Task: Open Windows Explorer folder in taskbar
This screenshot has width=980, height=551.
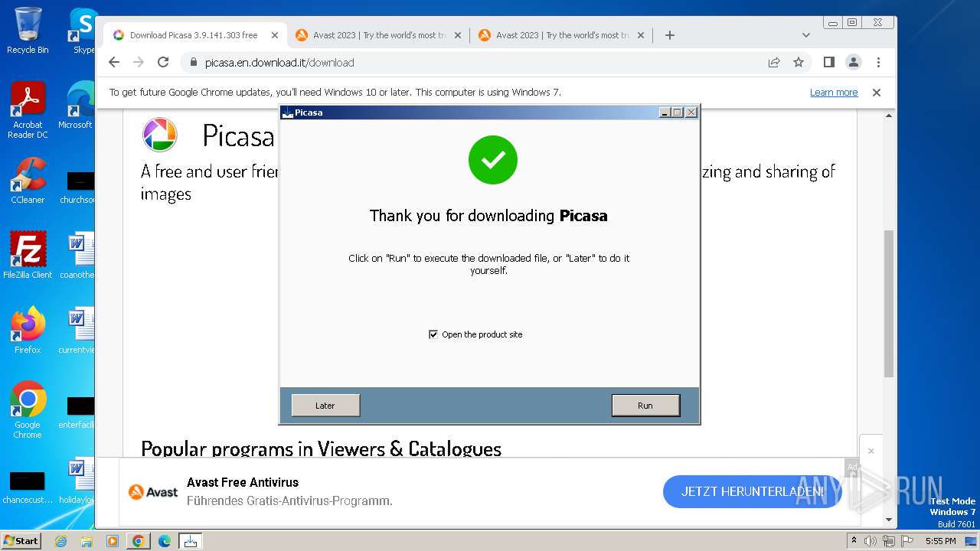Action: pyautogui.click(x=87, y=541)
